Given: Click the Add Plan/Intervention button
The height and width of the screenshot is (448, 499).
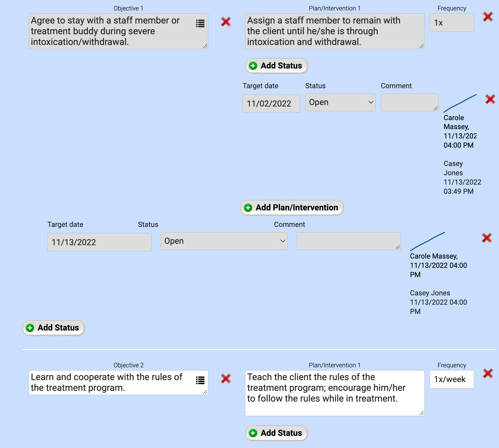Looking at the screenshot, I should pos(292,208).
